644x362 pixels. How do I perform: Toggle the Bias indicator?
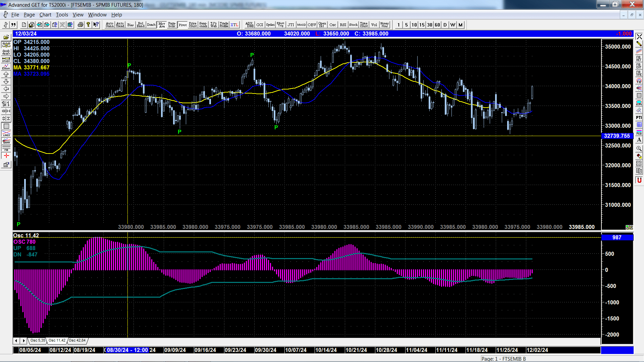tap(130, 25)
